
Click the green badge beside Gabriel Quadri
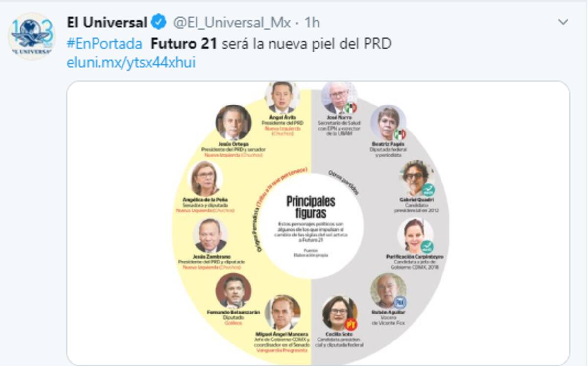coord(428,190)
